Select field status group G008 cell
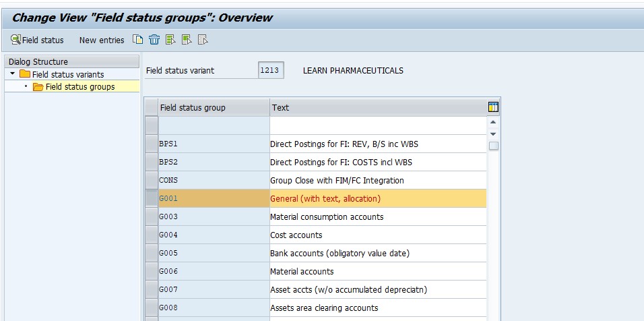 [214, 308]
